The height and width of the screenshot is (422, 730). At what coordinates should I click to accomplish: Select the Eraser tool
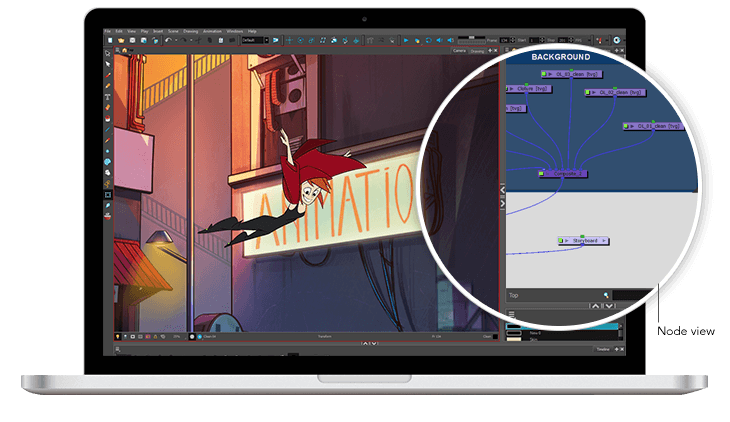(x=108, y=107)
